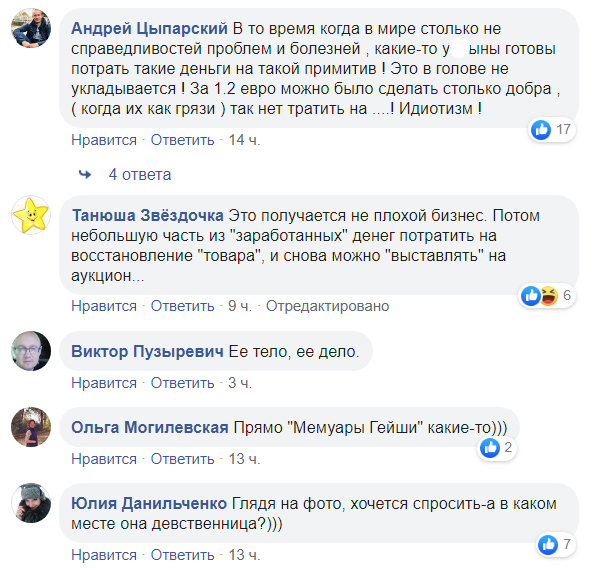
Task: Like Андрей Цыпарский comment via Нравится
Action: point(104,140)
